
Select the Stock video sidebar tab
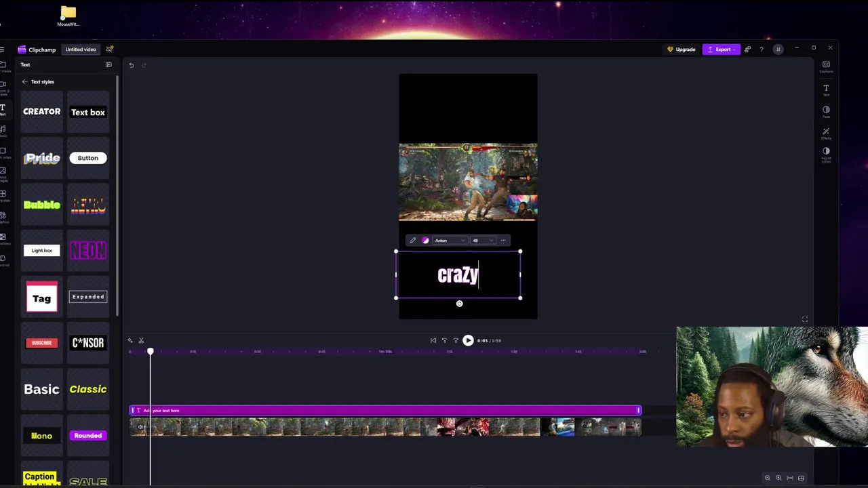(3, 152)
